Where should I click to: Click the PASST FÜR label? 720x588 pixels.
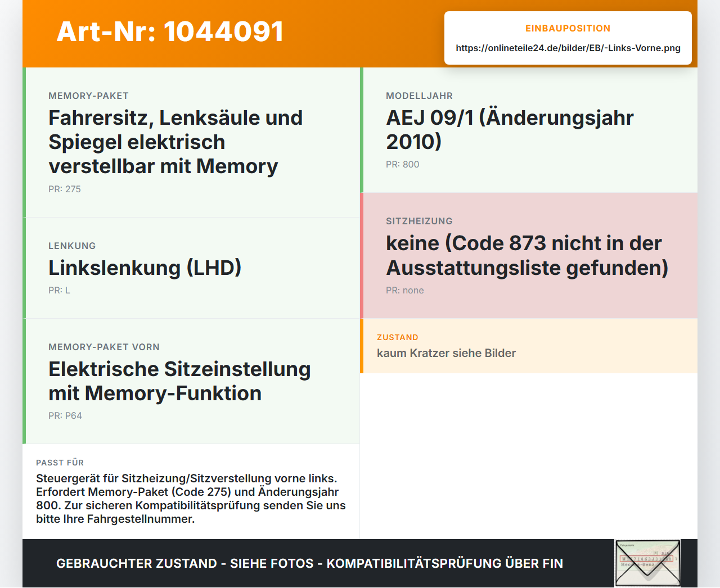pyautogui.click(x=60, y=463)
